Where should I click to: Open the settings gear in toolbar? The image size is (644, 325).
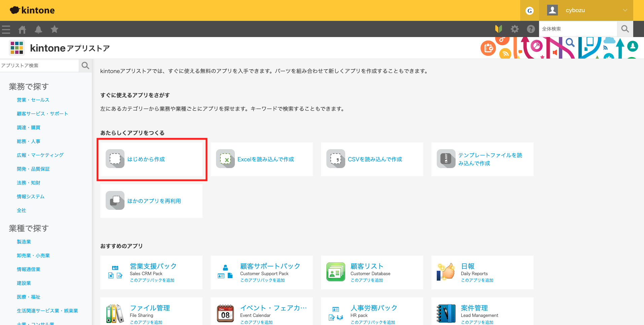[x=515, y=29]
